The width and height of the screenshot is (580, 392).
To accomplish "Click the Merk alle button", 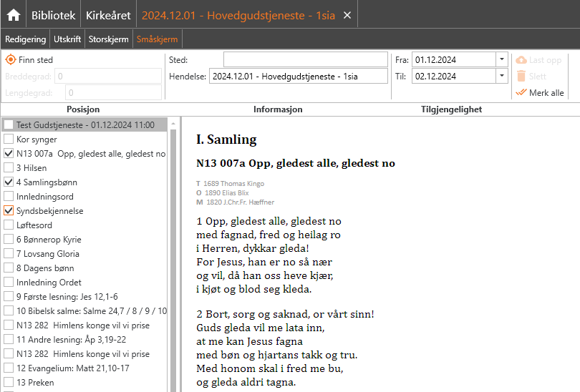I will [x=540, y=92].
